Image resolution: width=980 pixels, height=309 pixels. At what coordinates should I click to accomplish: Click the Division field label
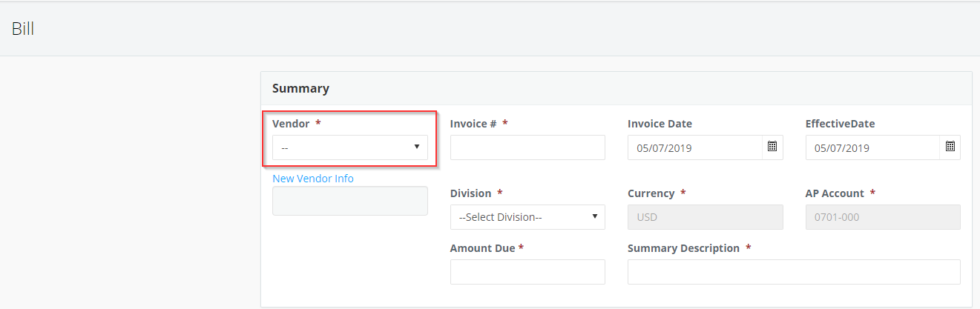coord(470,193)
